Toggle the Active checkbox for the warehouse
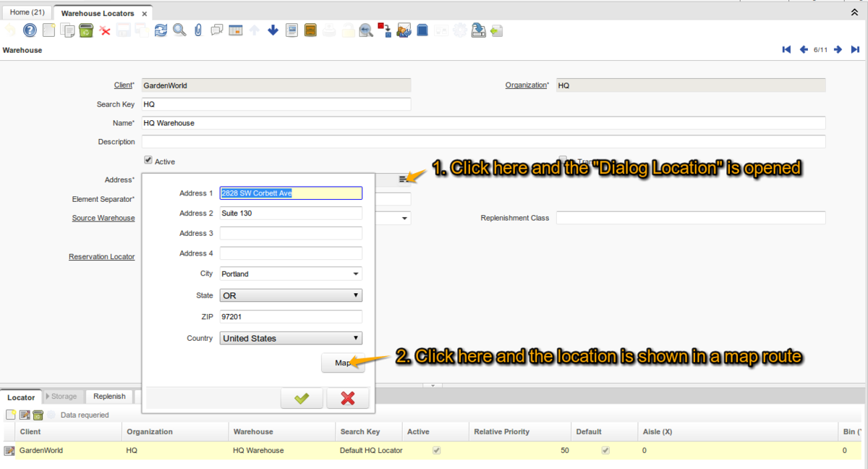Image resolution: width=868 pixels, height=469 pixels. click(148, 161)
